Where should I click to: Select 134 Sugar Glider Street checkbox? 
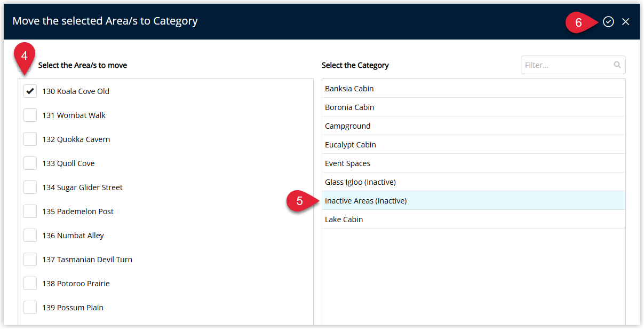[x=30, y=187]
